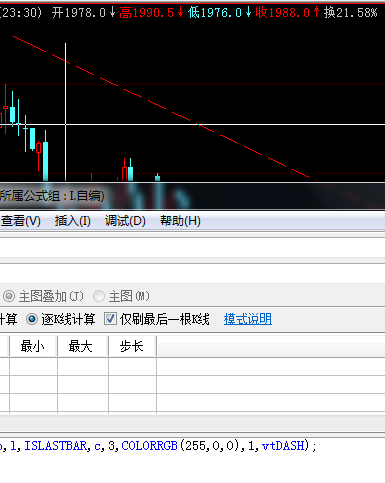Click the 最小 column header
The height and width of the screenshot is (483, 385).
(x=33, y=346)
